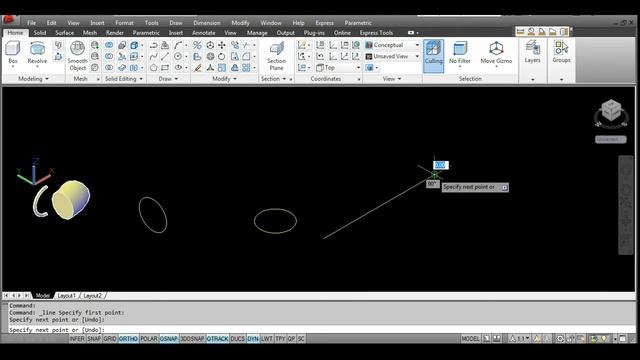Select the Rotate modify tool

222,56
